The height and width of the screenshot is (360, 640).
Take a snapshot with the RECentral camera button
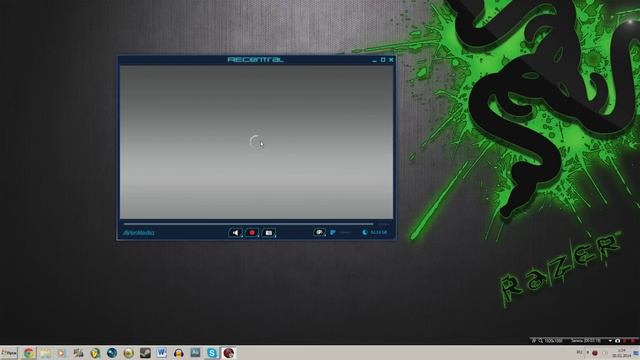tap(269, 233)
